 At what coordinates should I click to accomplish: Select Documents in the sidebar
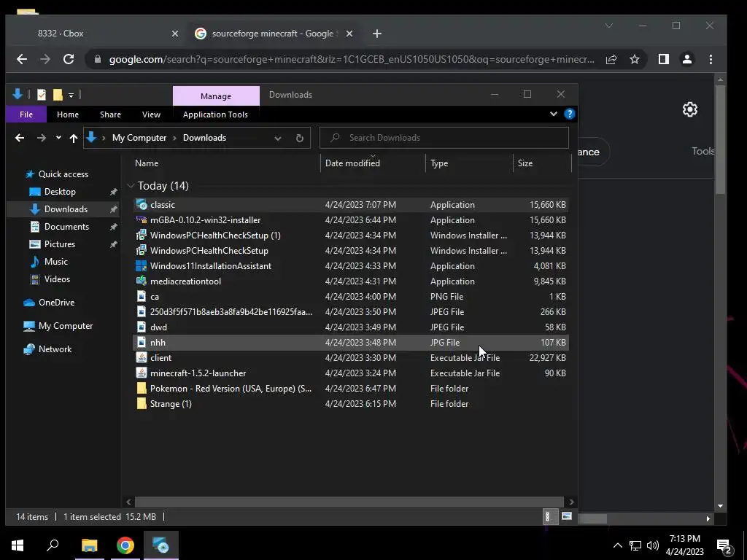pos(66,227)
